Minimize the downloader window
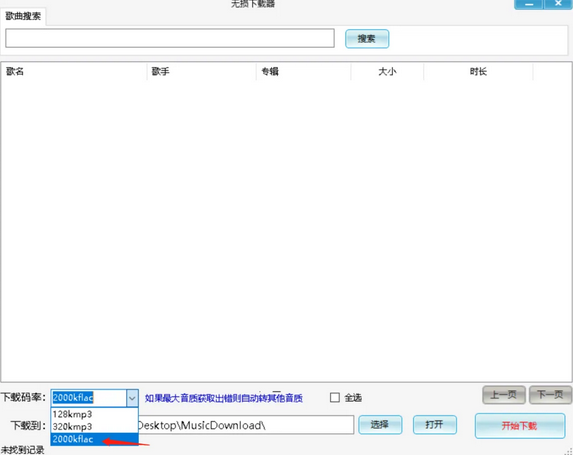 (529, 4)
